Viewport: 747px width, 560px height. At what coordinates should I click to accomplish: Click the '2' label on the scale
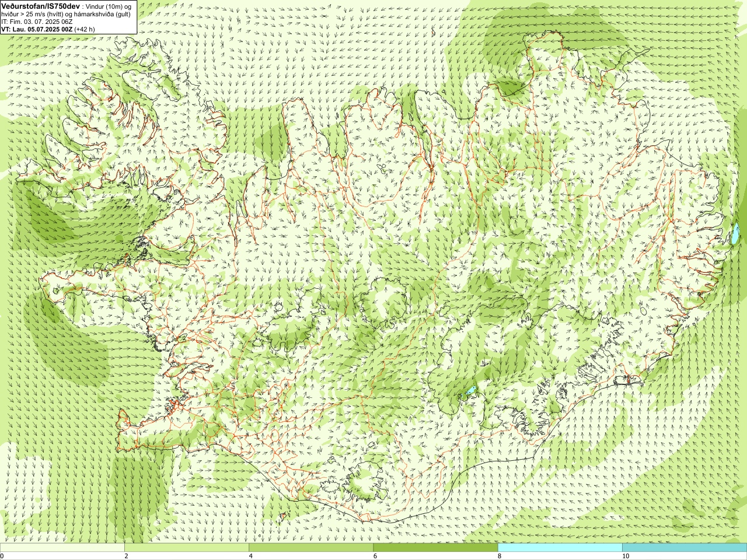point(126,556)
